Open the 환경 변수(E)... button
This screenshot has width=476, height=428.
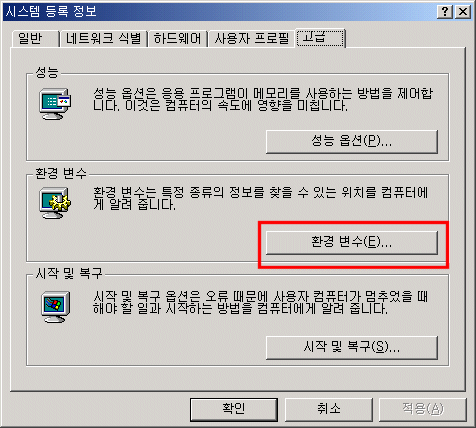pyautogui.click(x=352, y=242)
